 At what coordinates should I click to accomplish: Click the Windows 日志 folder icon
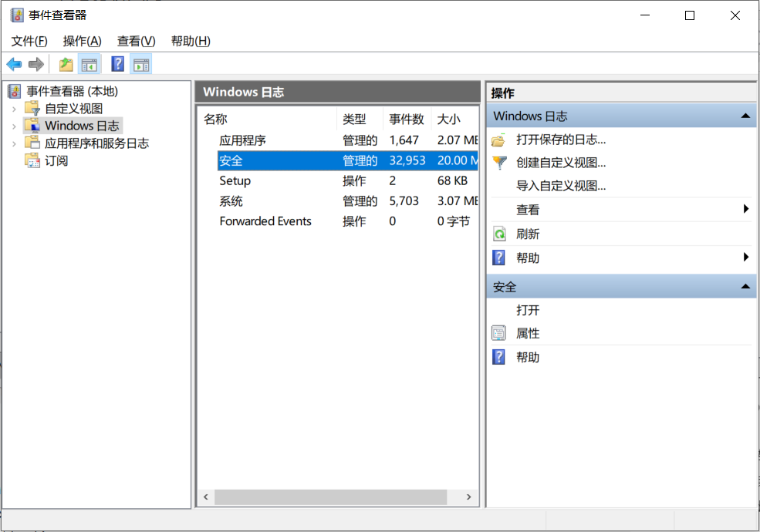tap(32, 126)
